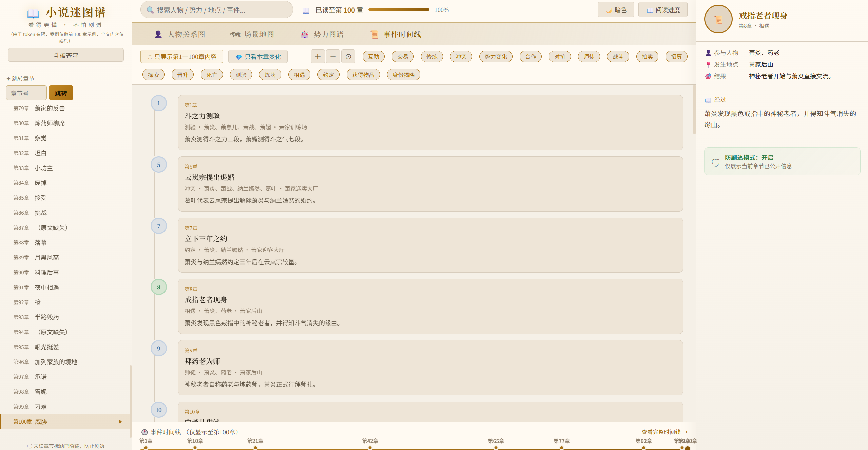Open the 场景地图 tab

[x=252, y=34]
